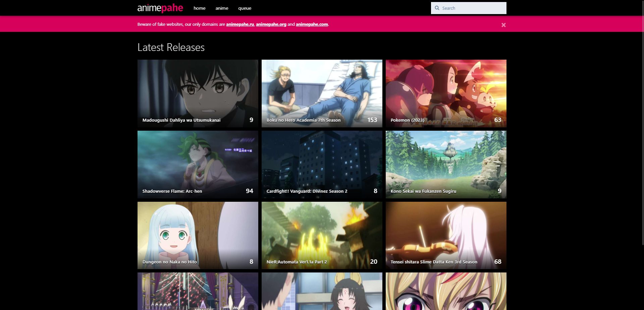This screenshot has width=644, height=310.
Task: Click the Pokemon (2023) title text
Action: point(407,120)
